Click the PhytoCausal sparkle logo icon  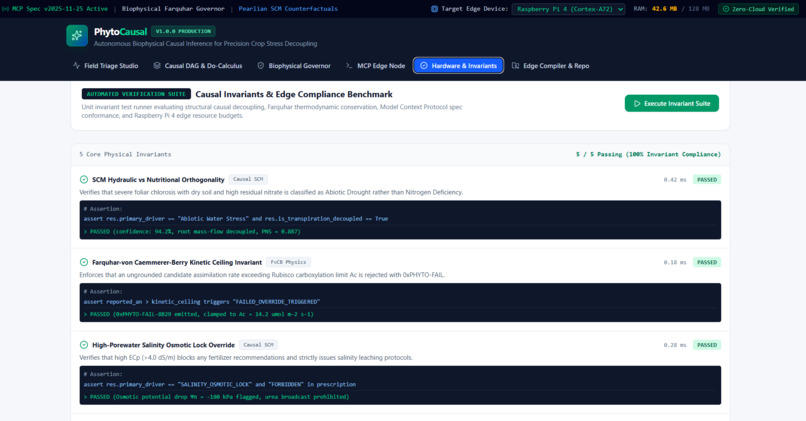[77, 35]
